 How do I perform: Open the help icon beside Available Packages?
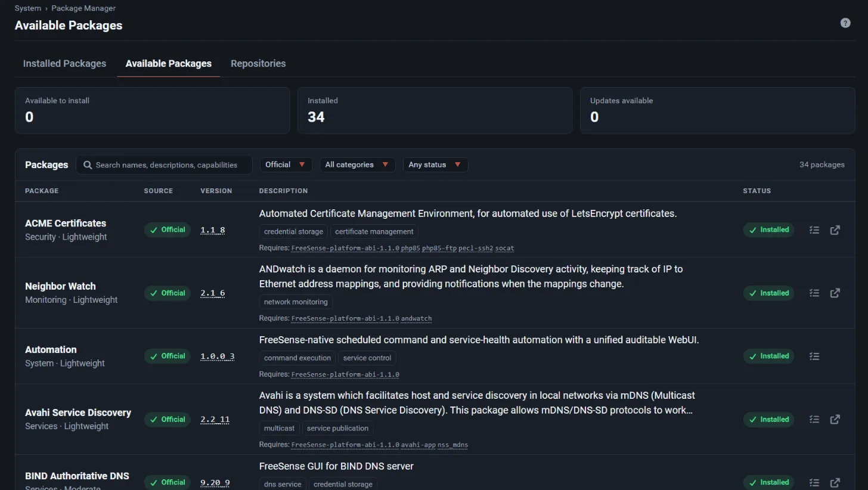845,23
